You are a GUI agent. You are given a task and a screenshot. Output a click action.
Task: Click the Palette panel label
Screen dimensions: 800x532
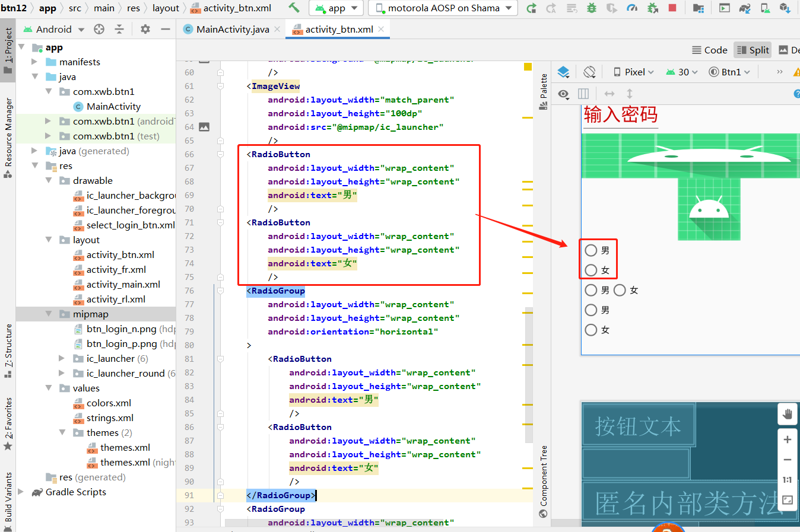[x=544, y=86]
